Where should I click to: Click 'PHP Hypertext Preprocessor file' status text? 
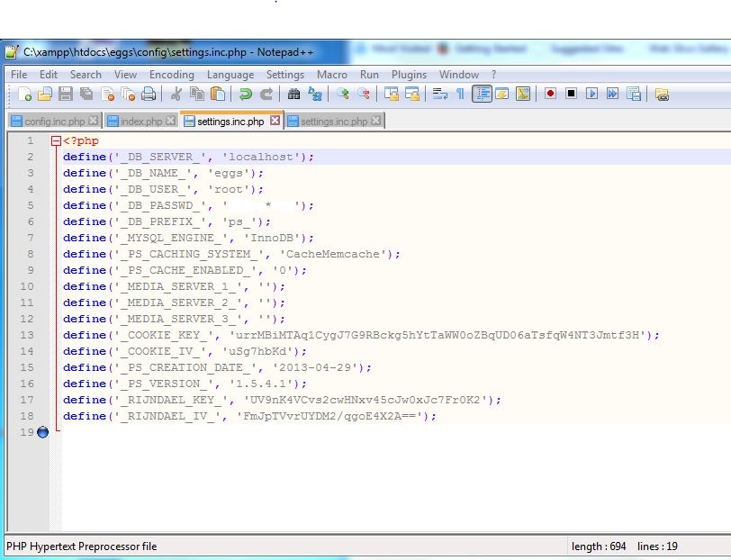coord(82,546)
